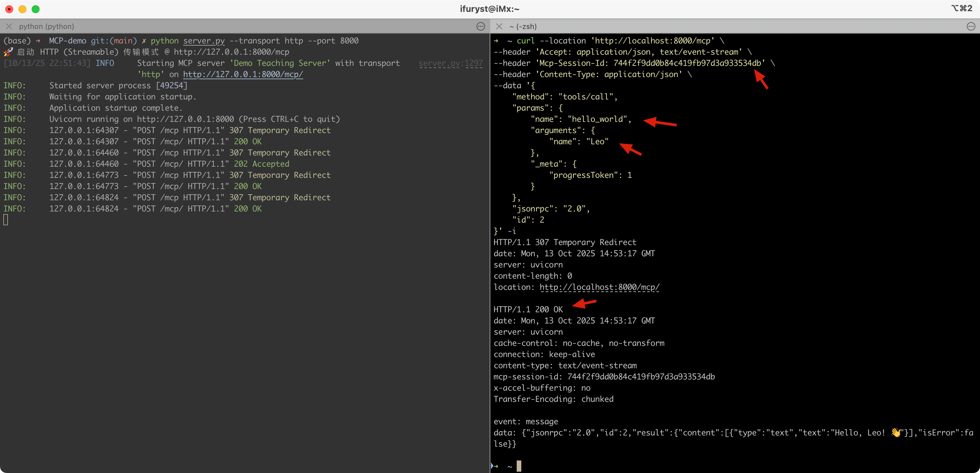
Task: Open right pane options menu icon
Action: [x=970, y=26]
